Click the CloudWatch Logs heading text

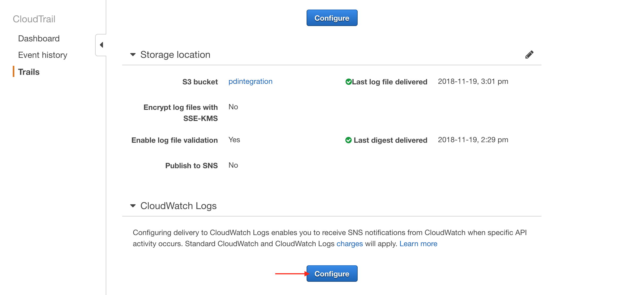[x=178, y=206]
